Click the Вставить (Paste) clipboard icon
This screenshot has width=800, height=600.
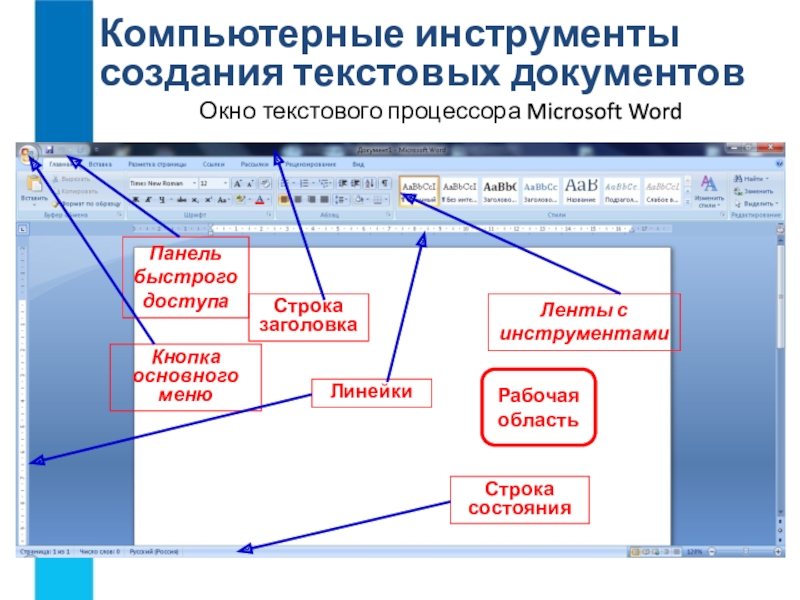coord(33,184)
